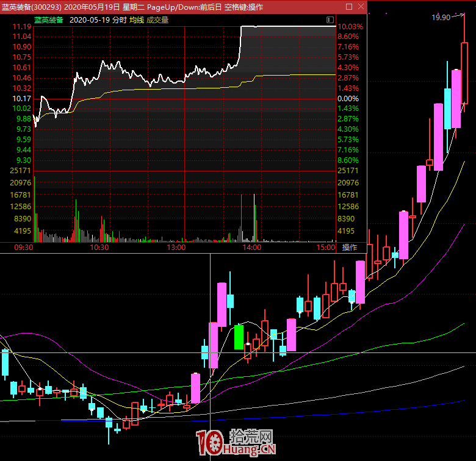The image size is (476, 461).
Task: Toggle the 成交量 legend label
Action: (x=157, y=20)
